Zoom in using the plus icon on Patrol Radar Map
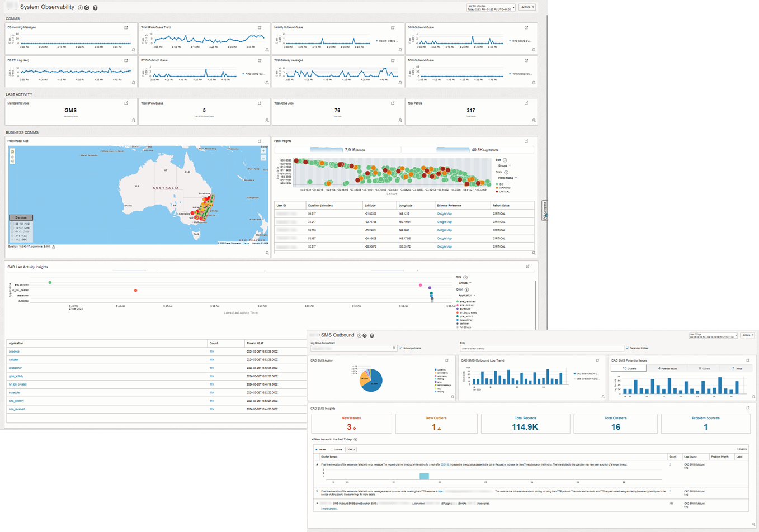This screenshot has height=532, width=759. pos(263,151)
